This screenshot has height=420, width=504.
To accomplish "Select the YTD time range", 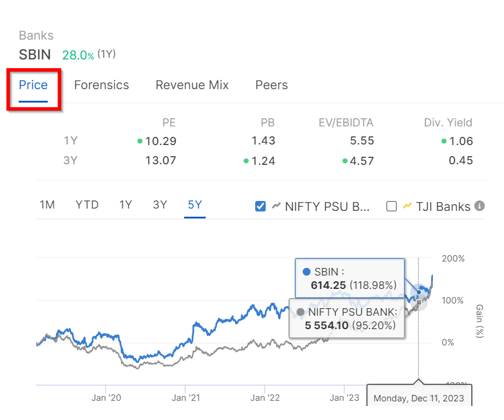I will 87,204.
